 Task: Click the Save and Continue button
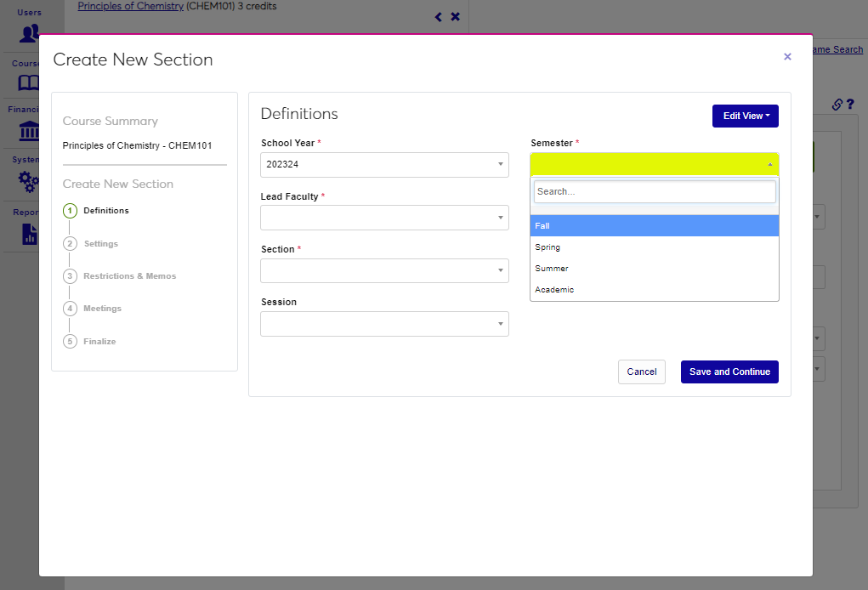pyautogui.click(x=729, y=372)
